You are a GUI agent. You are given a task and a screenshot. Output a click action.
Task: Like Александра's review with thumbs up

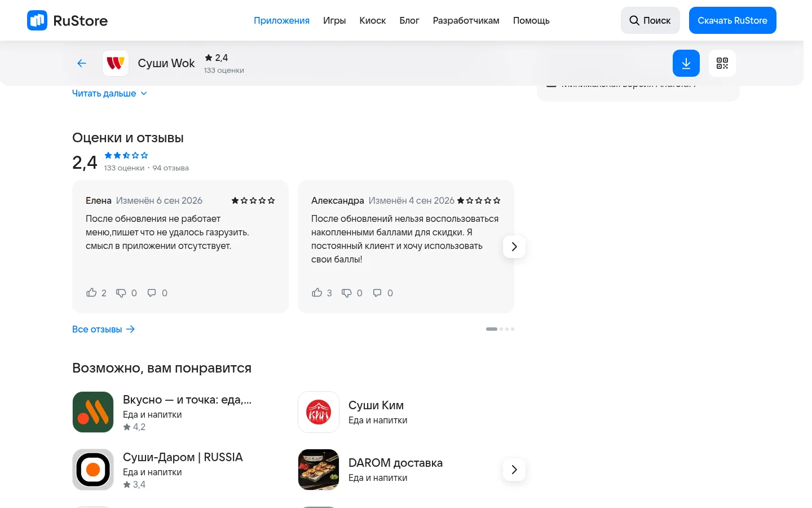coord(317,292)
